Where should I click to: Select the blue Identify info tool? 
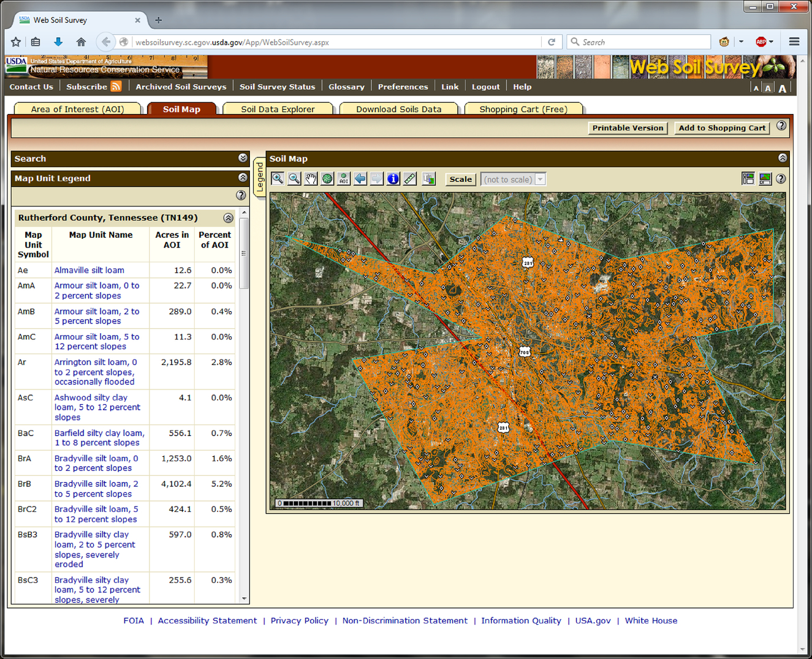[393, 179]
